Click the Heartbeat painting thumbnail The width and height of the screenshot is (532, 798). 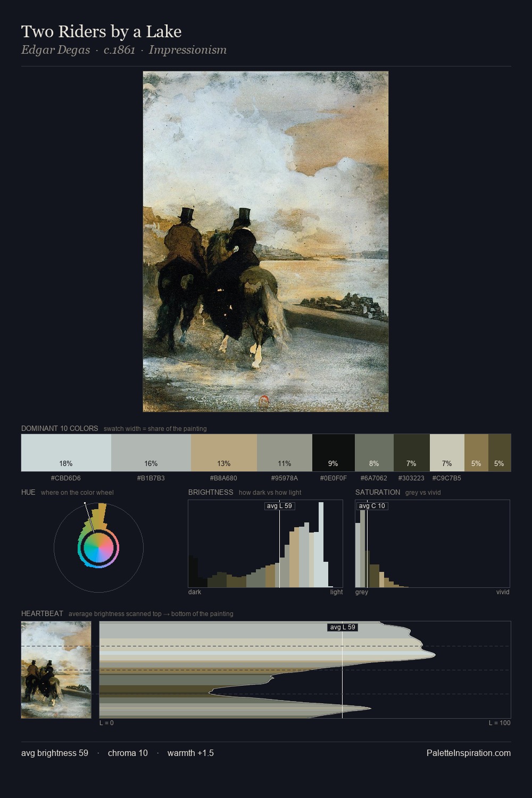click(x=56, y=670)
